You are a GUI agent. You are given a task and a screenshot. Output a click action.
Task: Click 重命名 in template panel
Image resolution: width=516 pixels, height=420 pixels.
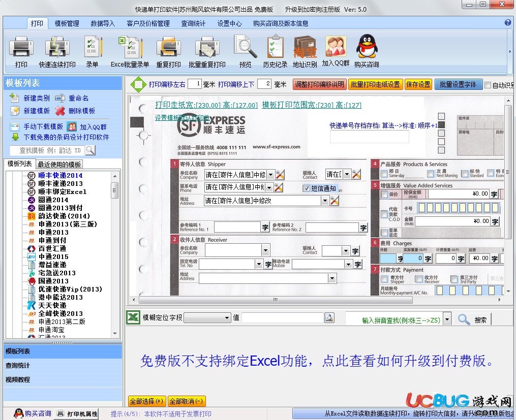72,98
